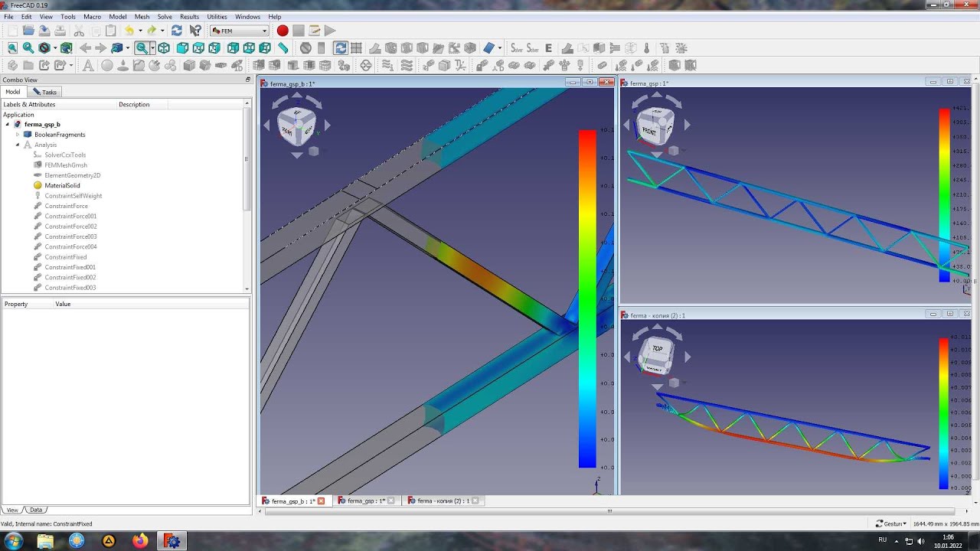980x551 pixels.
Task: Switch to ferma_gsp document tab
Action: point(366,501)
